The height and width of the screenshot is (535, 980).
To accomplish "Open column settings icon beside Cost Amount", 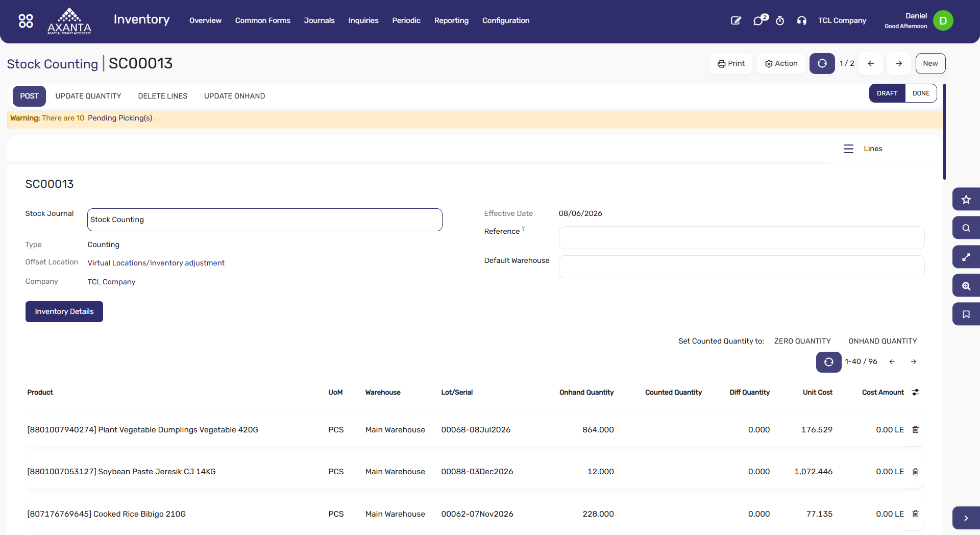I will pos(915,392).
